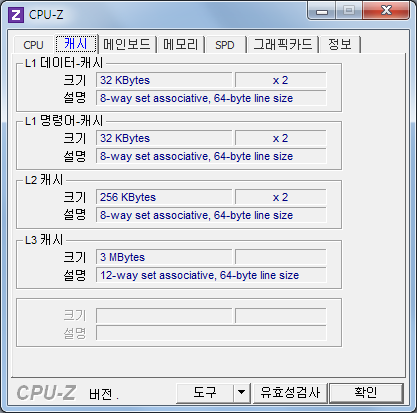Image resolution: width=417 pixels, height=413 pixels.
Task: Select the 캐시 tab
Action: coord(76,44)
